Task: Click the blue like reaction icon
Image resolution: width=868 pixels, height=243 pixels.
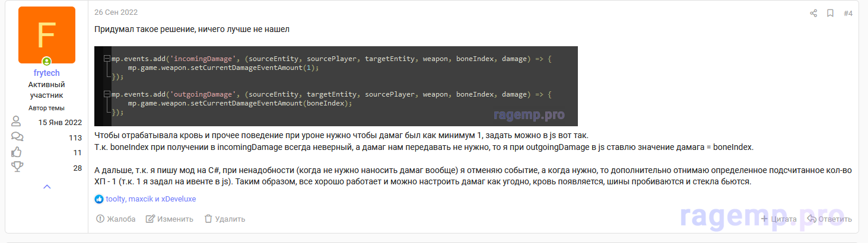Action: (x=99, y=199)
